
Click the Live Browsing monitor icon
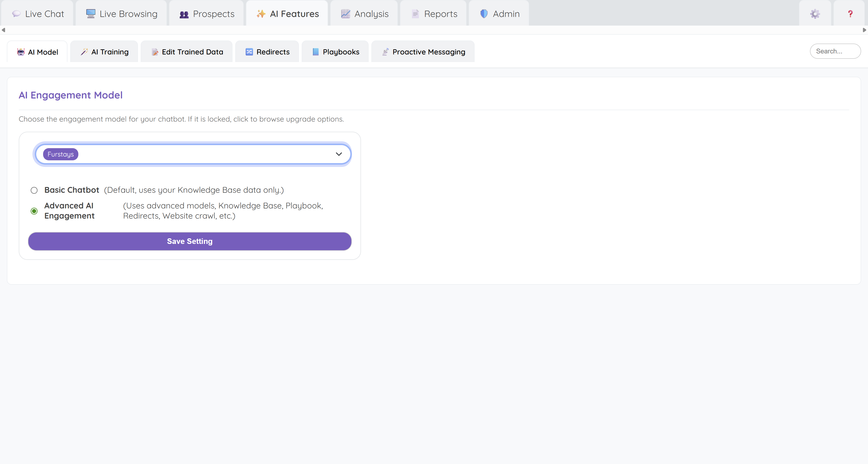tap(90, 14)
